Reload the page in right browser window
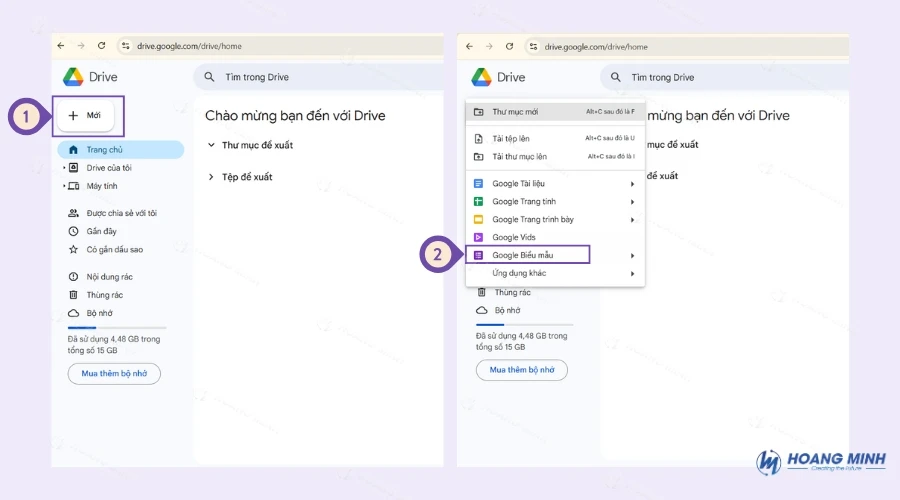Viewport: 900px width, 500px height. click(x=509, y=46)
